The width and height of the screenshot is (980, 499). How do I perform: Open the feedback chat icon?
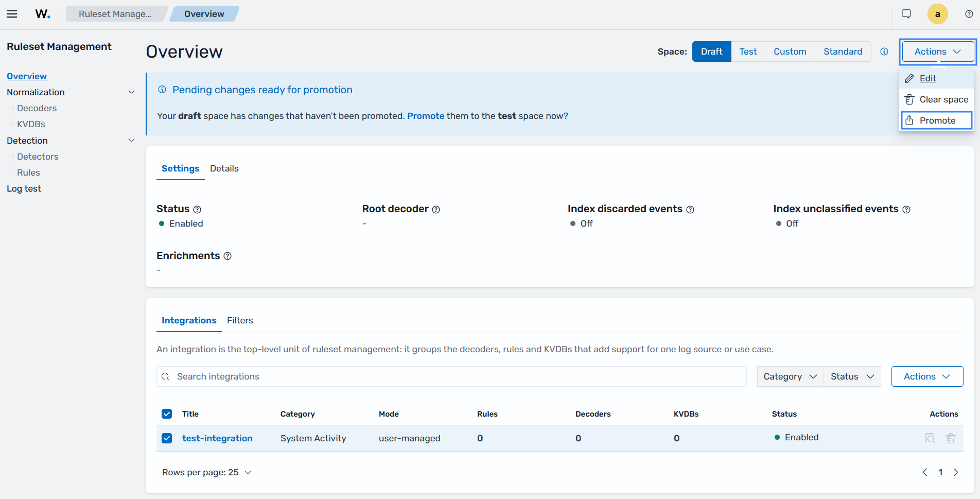pyautogui.click(x=906, y=14)
